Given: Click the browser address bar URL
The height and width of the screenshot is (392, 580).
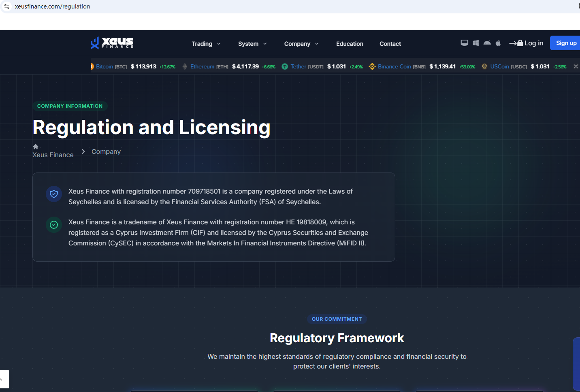Looking at the screenshot, I should [53, 6].
